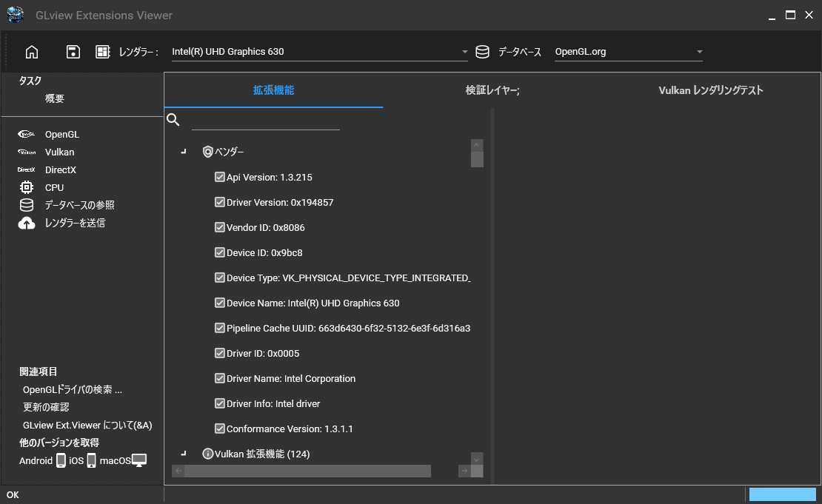Toggle the Conformance Version: 1.3.1.1 checkbox

[x=220, y=429]
